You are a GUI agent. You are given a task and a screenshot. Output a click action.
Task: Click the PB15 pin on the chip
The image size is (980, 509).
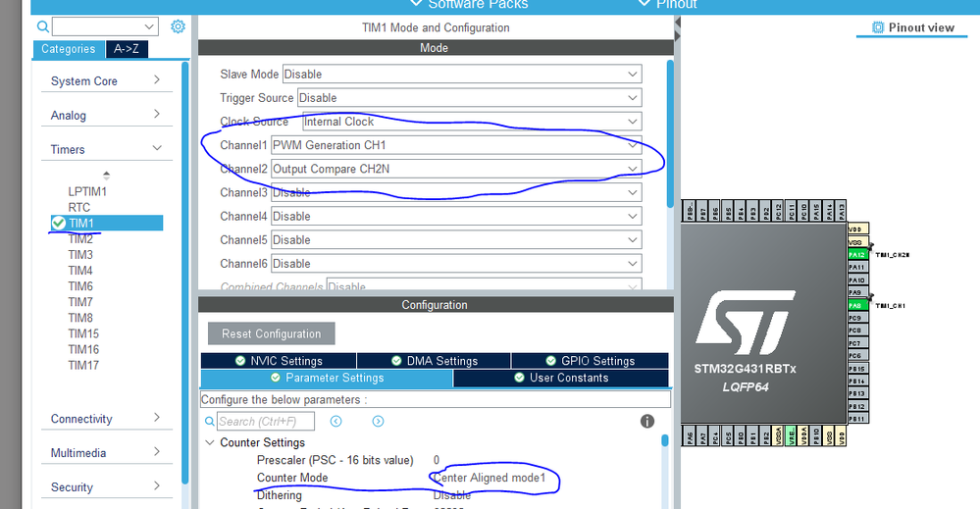(857, 369)
